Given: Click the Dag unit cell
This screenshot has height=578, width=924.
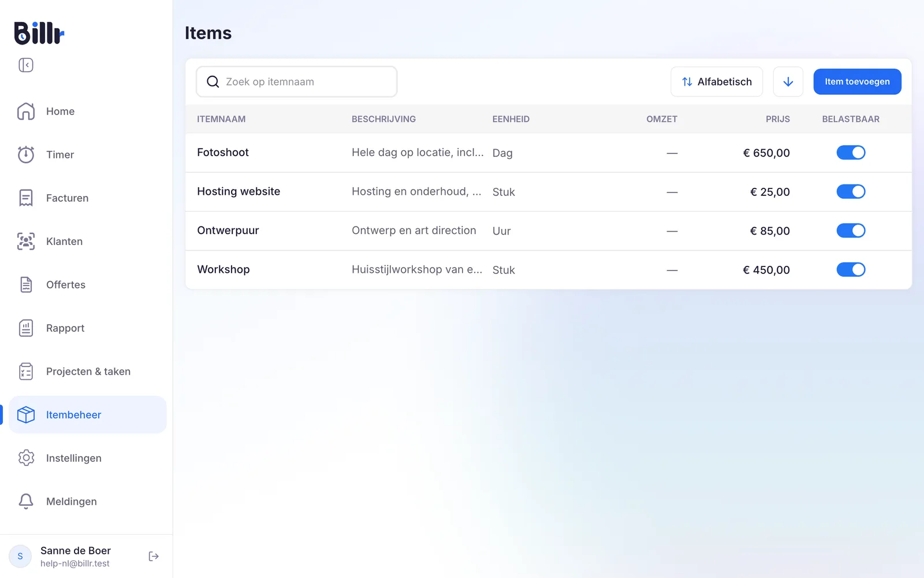Looking at the screenshot, I should pos(502,153).
